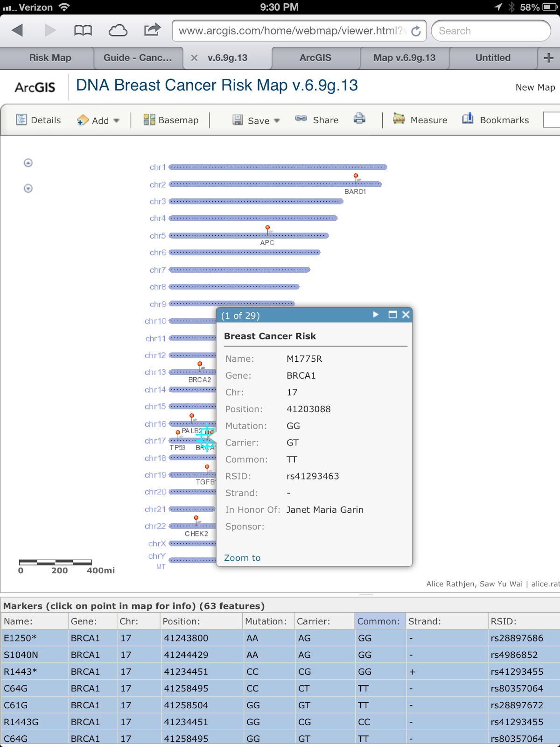This screenshot has height=747, width=560.
Task: Sort table by Position: column header
Action: click(x=201, y=621)
